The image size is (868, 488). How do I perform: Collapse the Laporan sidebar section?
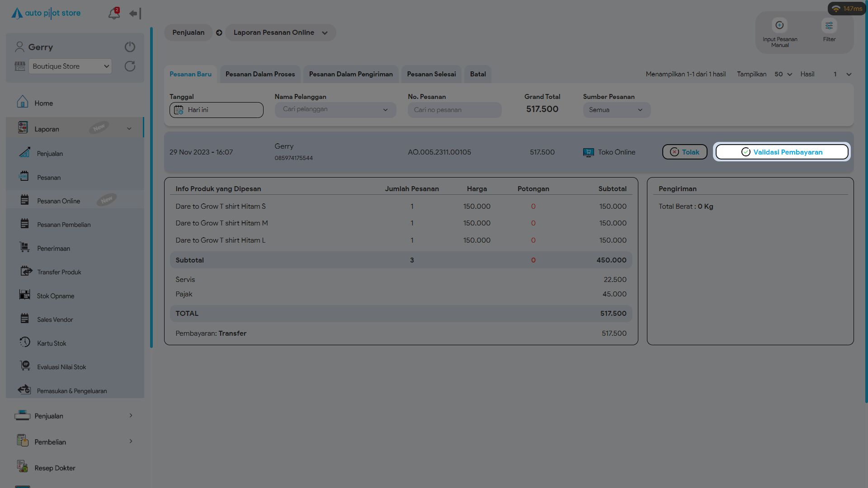(129, 129)
